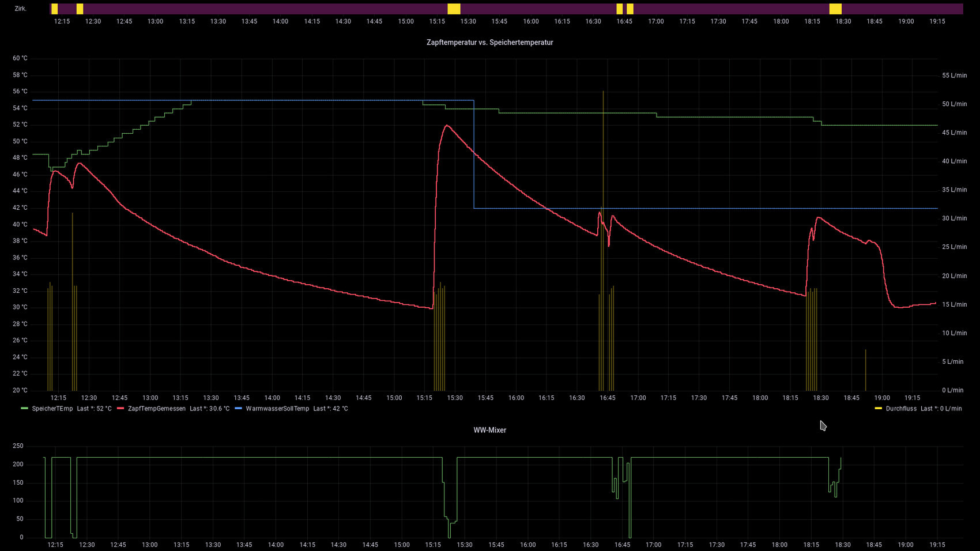980x551 pixels.
Task: Click ZapfTempGemessen last value 30.6 °C
Action: tap(210, 409)
